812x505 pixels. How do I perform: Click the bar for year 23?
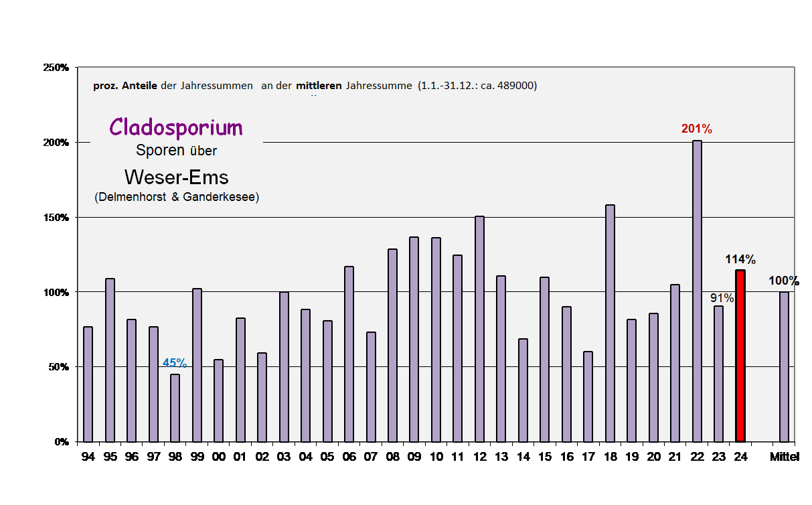point(719,374)
